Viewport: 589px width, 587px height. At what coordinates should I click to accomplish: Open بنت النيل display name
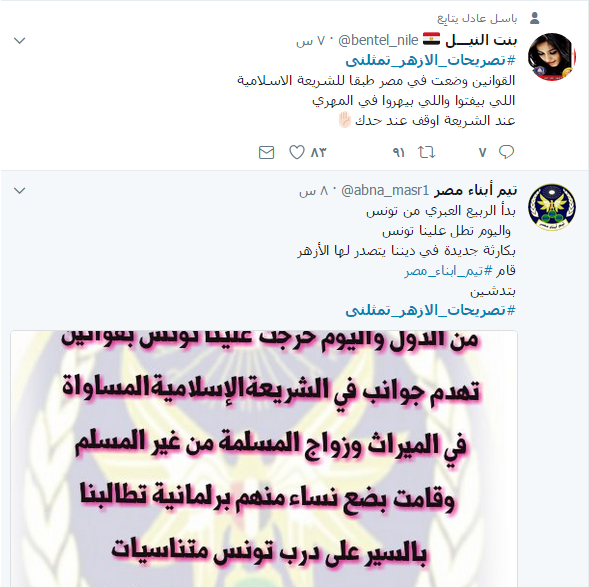pyautogui.click(x=481, y=40)
